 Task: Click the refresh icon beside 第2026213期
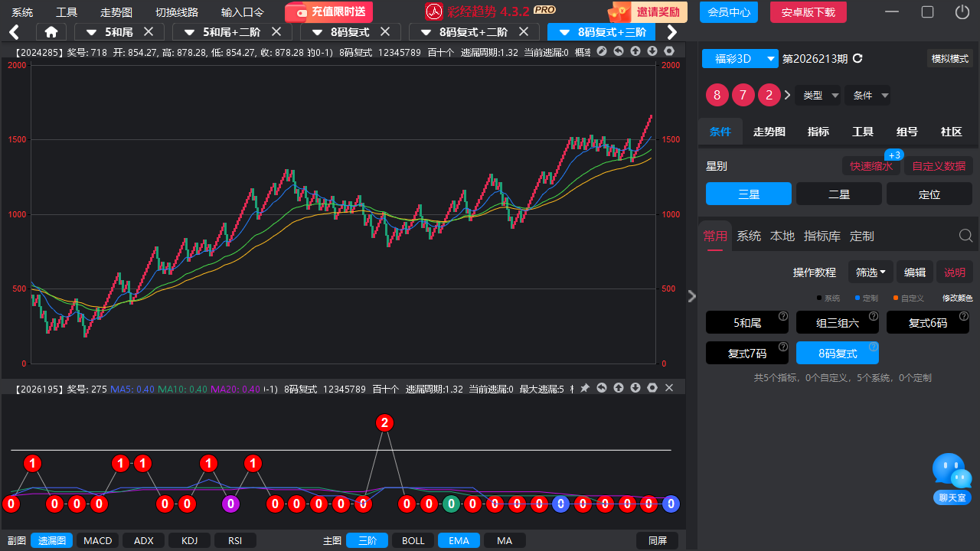(857, 59)
